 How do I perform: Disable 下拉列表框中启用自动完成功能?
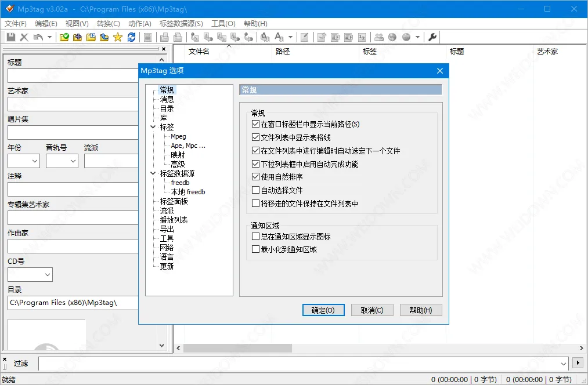pyautogui.click(x=256, y=164)
